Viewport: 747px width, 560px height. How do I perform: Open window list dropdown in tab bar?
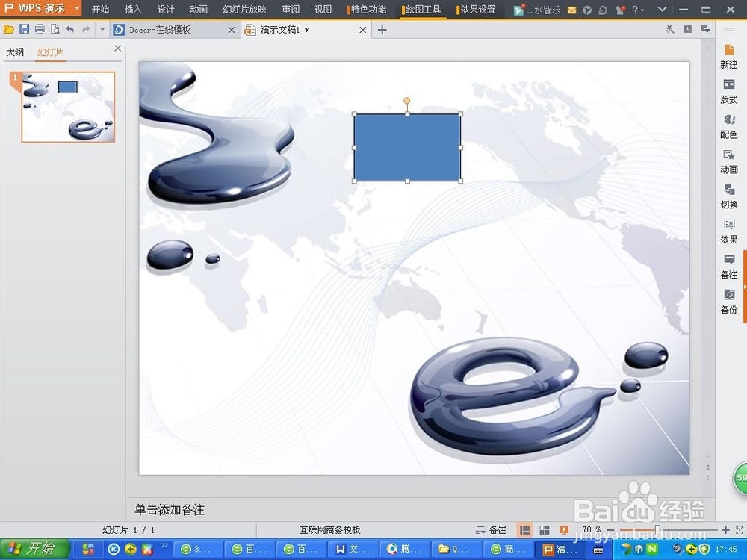[706, 30]
